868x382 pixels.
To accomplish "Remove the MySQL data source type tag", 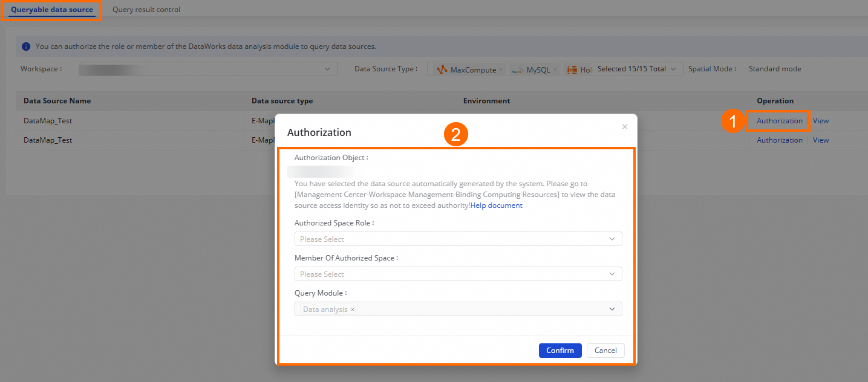I will (555, 70).
